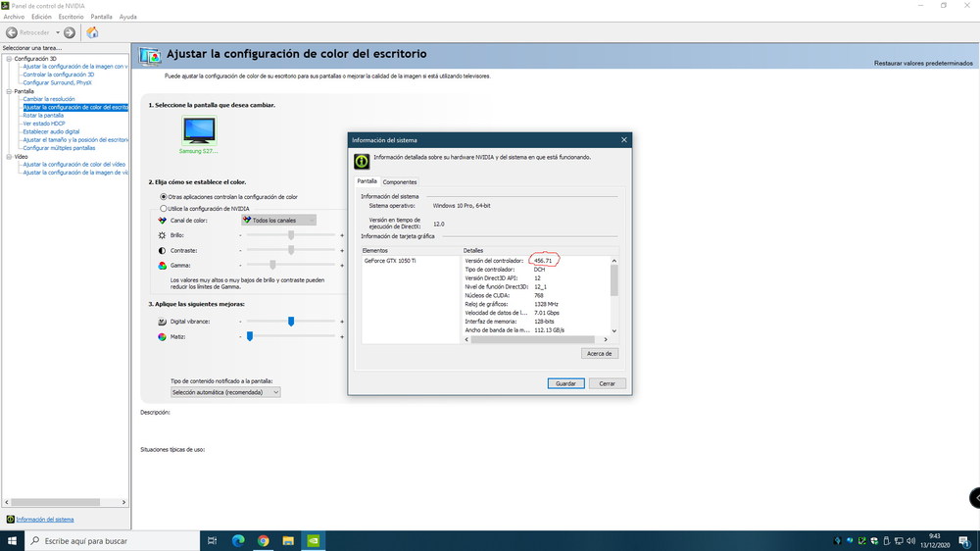Screen dimensions: 980x551
Task: Click the taskbar search box
Action: point(112,541)
